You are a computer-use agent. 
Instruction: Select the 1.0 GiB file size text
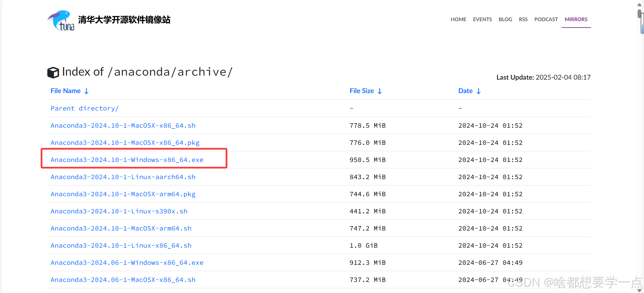(363, 246)
